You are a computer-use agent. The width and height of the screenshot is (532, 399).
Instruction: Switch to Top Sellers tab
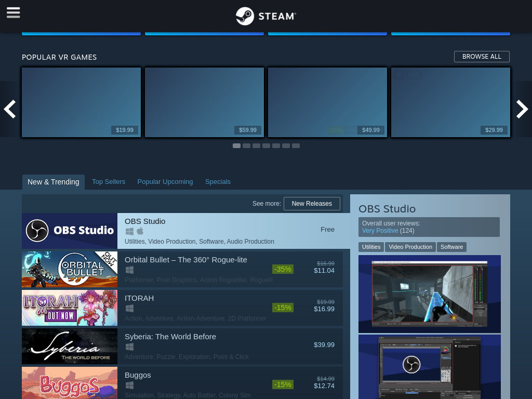[x=109, y=182]
